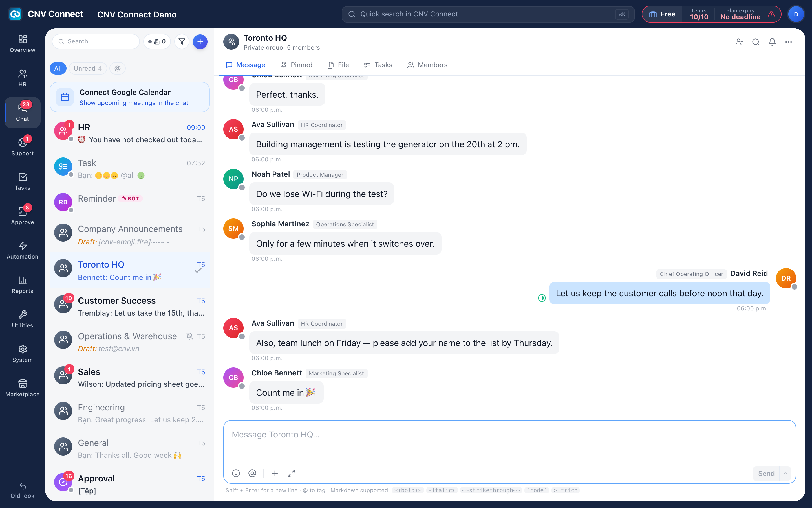This screenshot has width=812, height=508.
Task: Click Quick search in CNV Connect
Action: point(488,14)
